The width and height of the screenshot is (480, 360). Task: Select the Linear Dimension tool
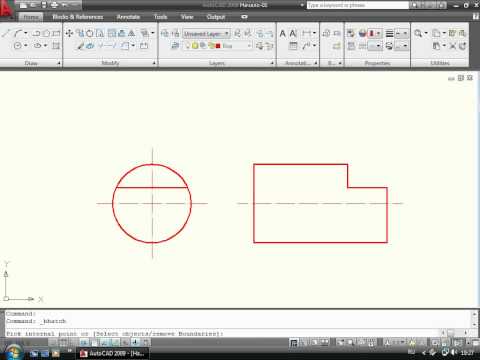click(x=306, y=33)
